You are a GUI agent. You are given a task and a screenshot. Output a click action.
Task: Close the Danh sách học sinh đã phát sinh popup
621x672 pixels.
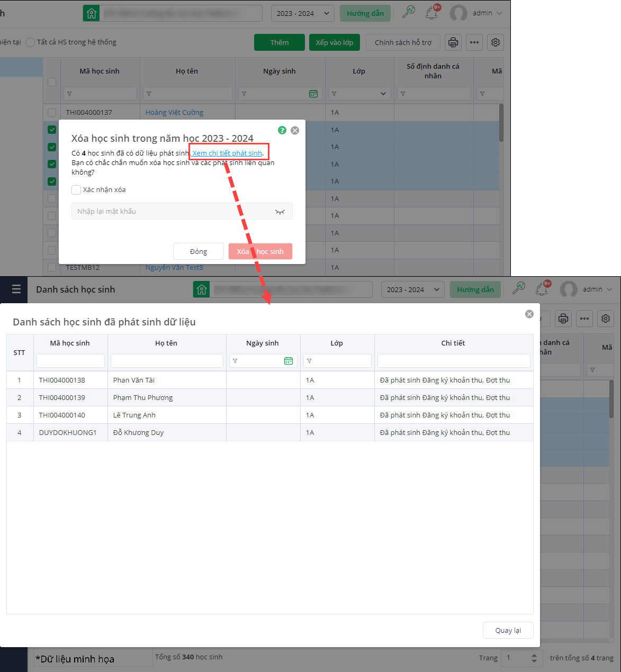pyautogui.click(x=529, y=314)
